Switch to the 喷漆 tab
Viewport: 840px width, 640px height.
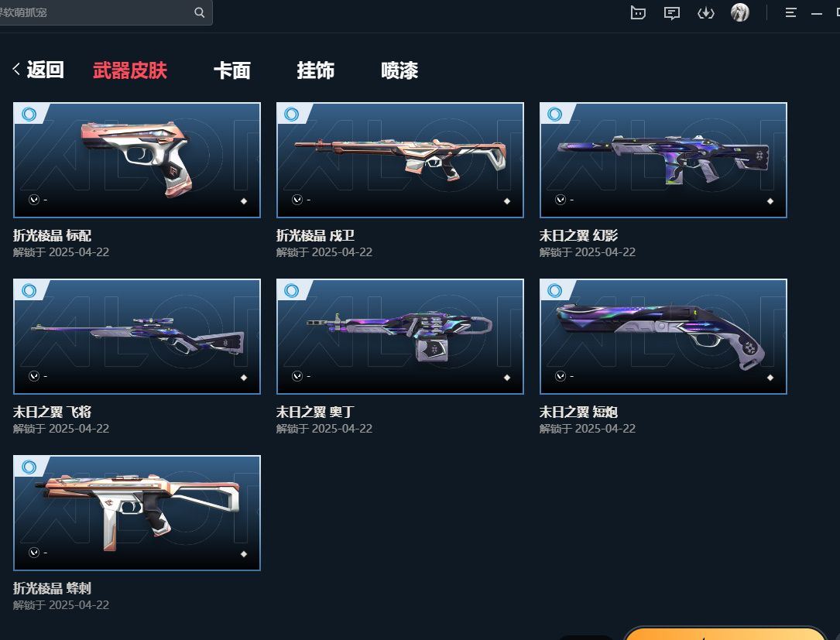coord(399,70)
